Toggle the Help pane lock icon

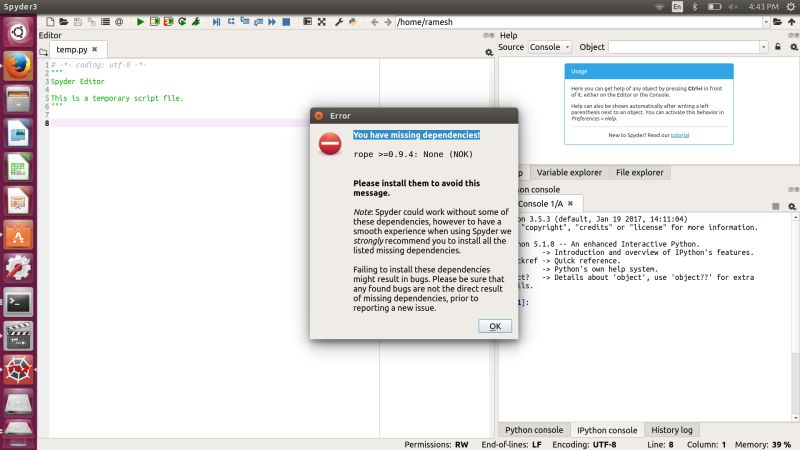coord(778,47)
